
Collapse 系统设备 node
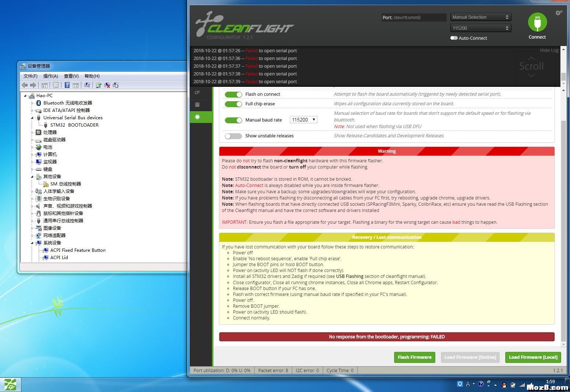click(x=32, y=243)
